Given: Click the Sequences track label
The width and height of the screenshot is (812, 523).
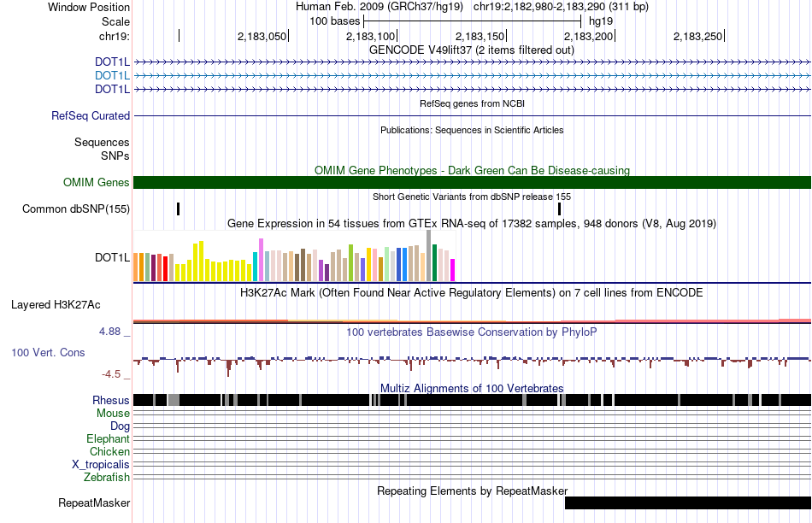Looking at the screenshot, I should 102,143.
